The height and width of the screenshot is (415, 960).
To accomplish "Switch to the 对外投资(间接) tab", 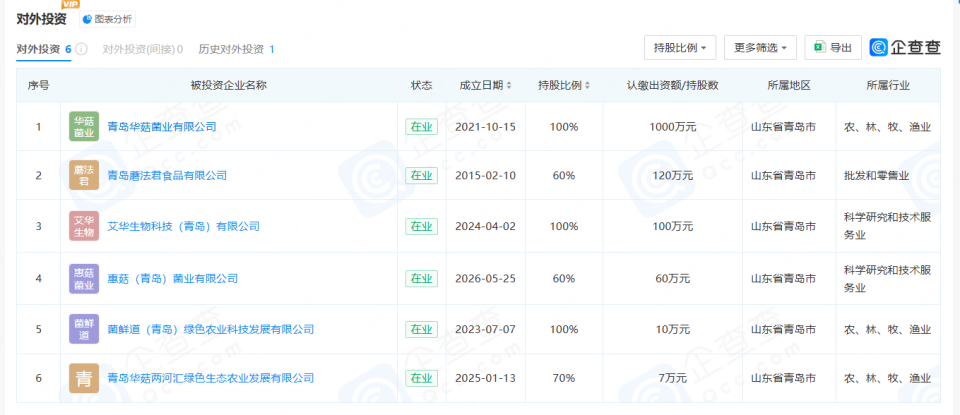I will tap(143, 49).
